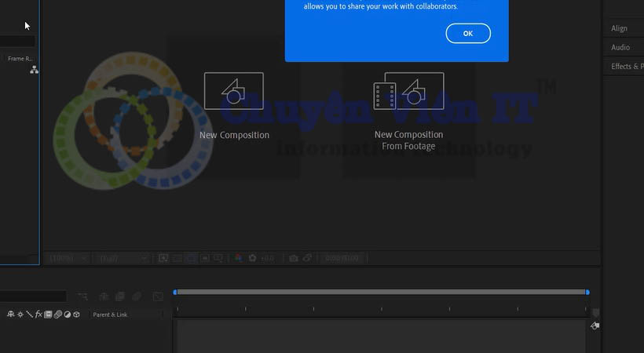Open the Parent & Link column header
644x353 pixels.
click(110, 315)
